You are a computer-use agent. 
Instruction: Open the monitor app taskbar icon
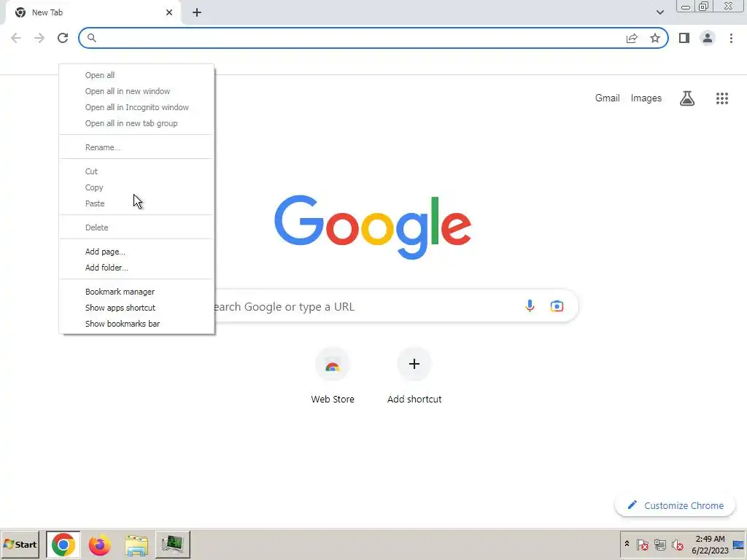click(x=172, y=544)
